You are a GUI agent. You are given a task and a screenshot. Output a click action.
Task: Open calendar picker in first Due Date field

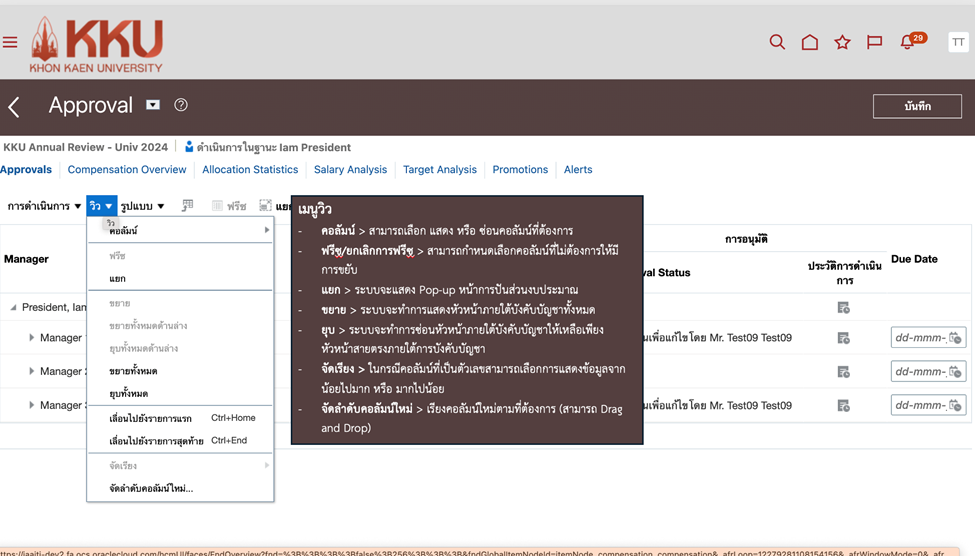pyautogui.click(x=955, y=338)
